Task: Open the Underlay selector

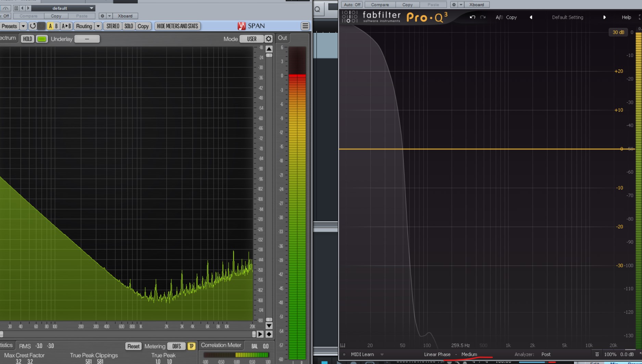Action: tap(87, 39)
